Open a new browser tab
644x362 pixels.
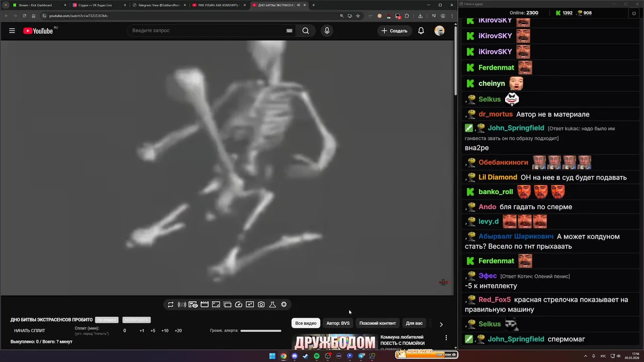[x=313, y=5]
